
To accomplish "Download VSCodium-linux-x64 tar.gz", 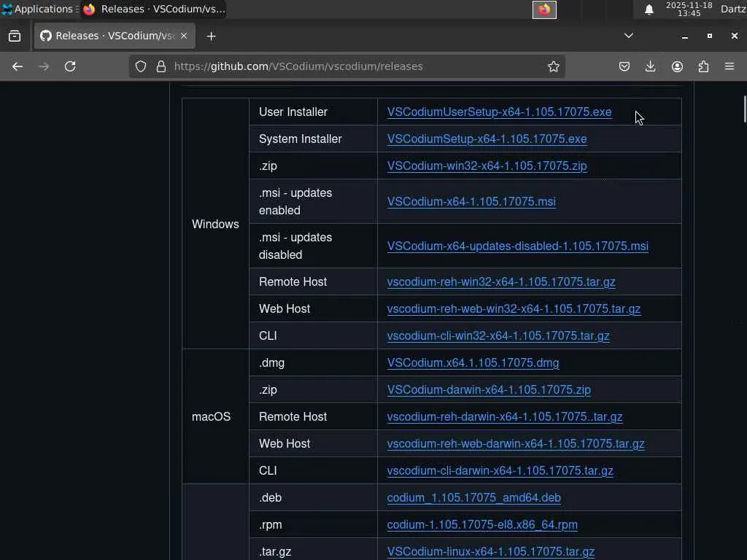I will pos(491,552).
